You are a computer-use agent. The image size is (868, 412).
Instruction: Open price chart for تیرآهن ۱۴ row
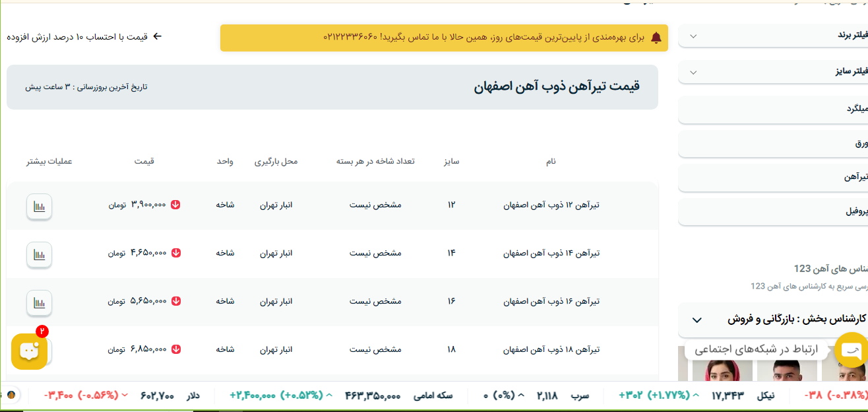click(x=39, y=254)
